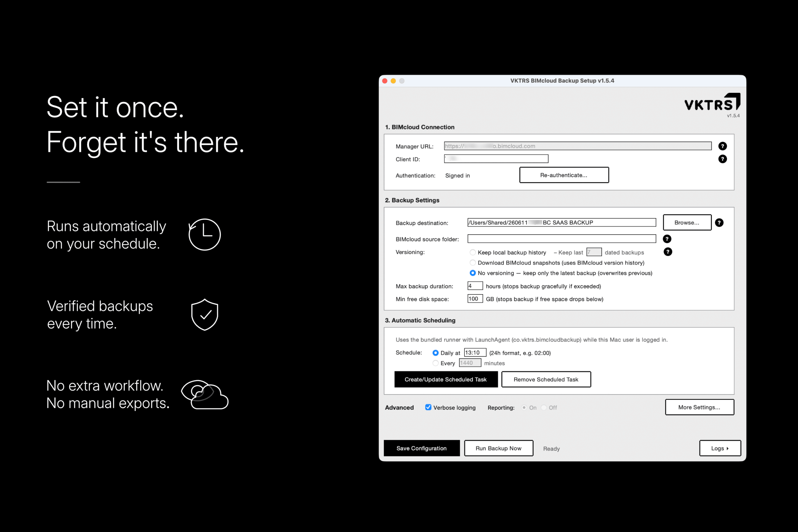
Task: Select Download BIMcloud snapshots option
Action: tap(473, 263)
